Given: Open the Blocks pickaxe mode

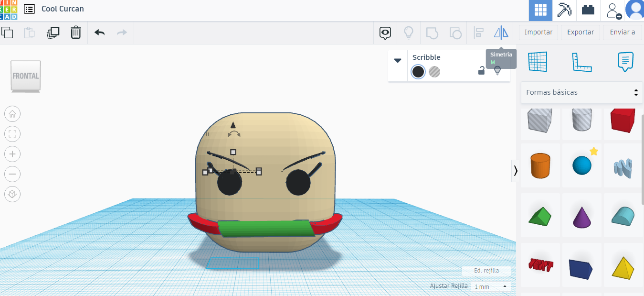Looking at the screenshot, I should (565, 10).
